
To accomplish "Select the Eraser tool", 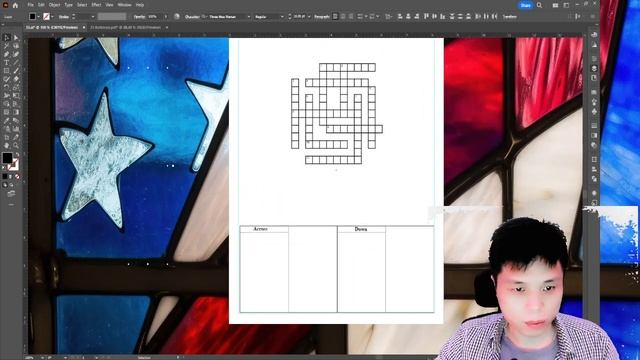I will (x=16, y=79).
